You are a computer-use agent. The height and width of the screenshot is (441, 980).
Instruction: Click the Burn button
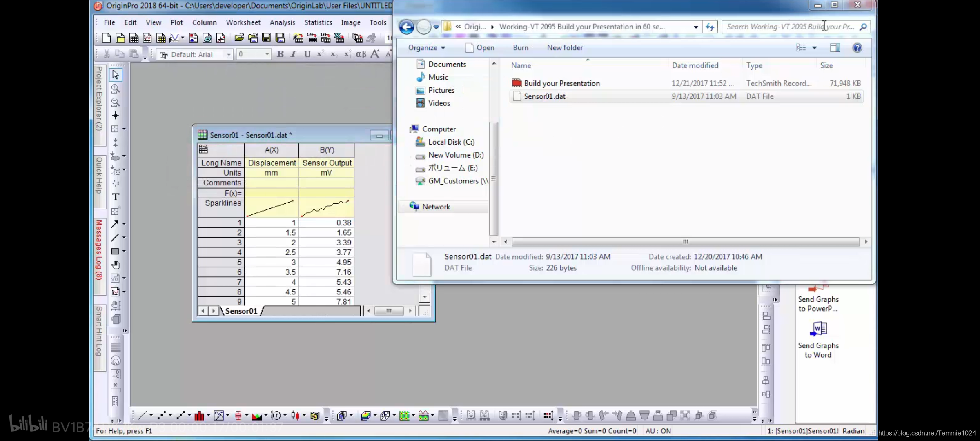[520, 48]
